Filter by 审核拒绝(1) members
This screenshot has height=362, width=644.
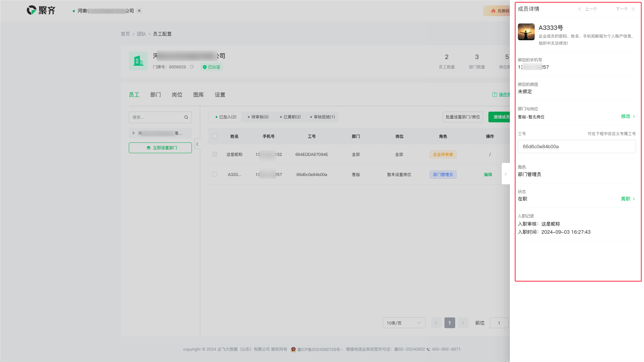(x=322, y=117)
